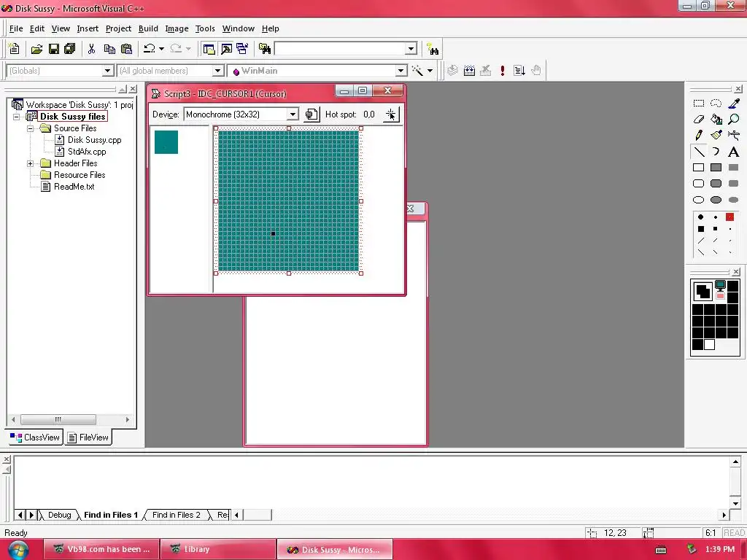747x560 pixels.
Task: Collapse the Disk Sussy files tree node
Action: pyautogui.click(x=17, y=117)
